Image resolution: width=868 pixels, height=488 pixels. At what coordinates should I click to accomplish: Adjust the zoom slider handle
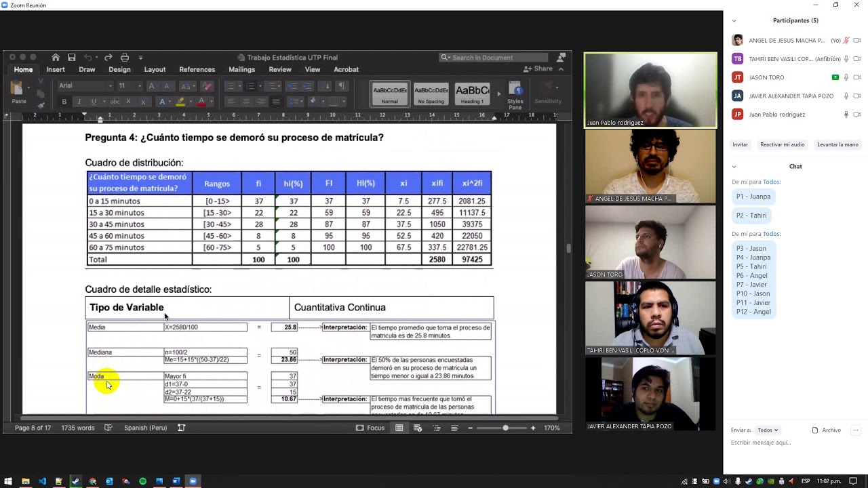505,428
